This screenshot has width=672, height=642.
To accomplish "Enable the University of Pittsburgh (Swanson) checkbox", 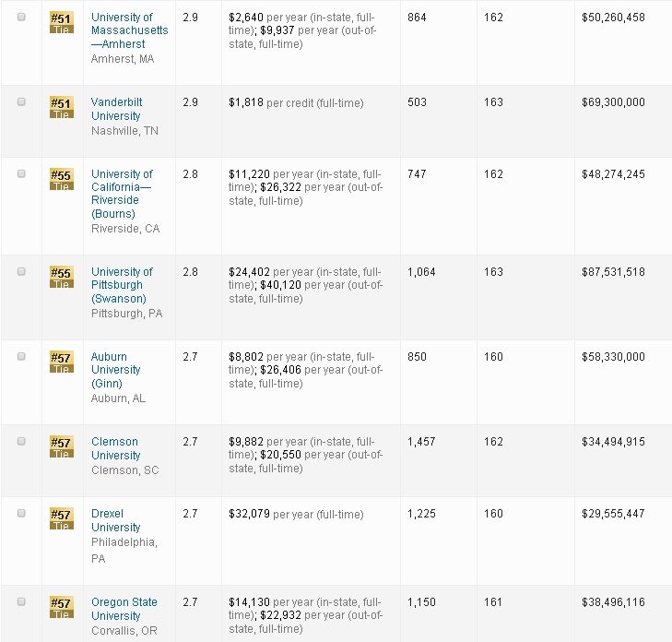I will coord(22,272).
